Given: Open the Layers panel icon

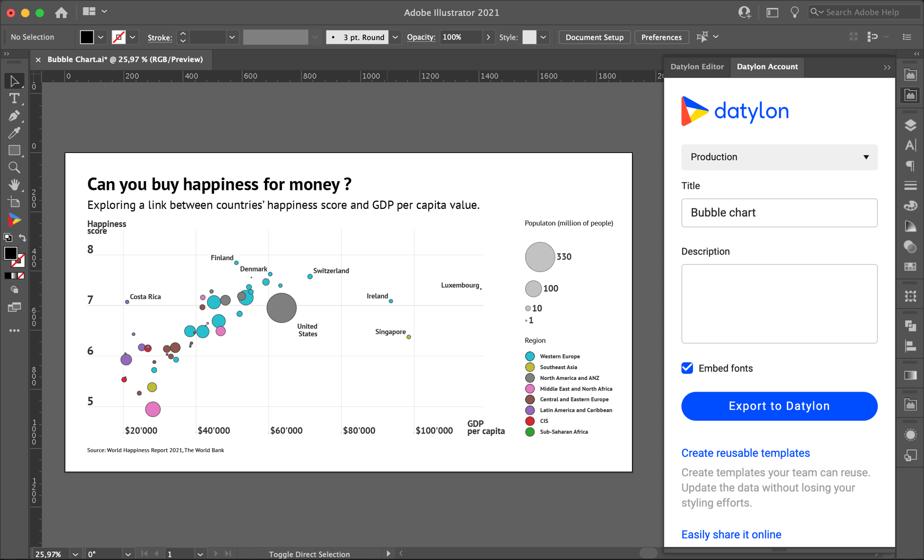Looking at the screenshot, I should tap(910, 125).
